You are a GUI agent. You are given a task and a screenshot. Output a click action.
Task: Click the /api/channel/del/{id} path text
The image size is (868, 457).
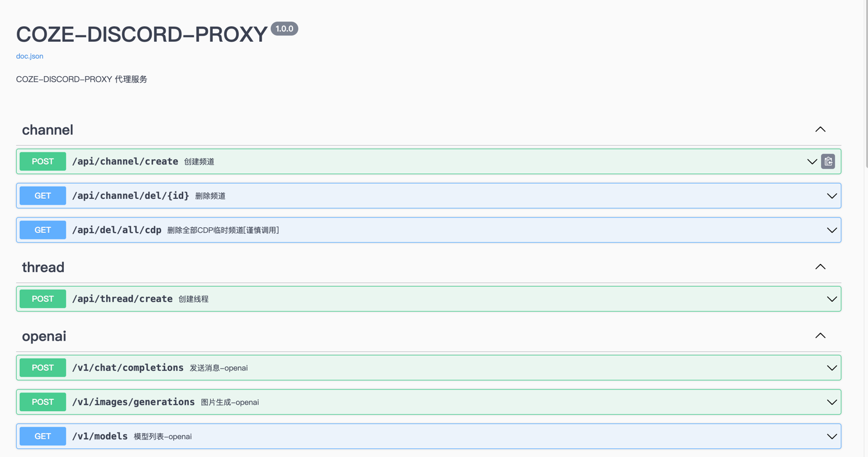131,196
